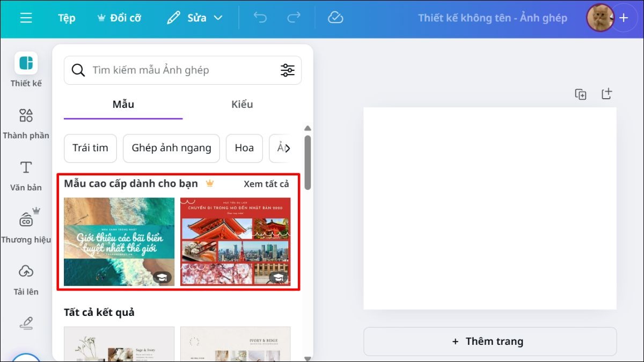Image resolution: width=644 pixels, height=362 pixels.
Task: Click graduation cap badge on beach template
Action: click(x=163, y=277)
